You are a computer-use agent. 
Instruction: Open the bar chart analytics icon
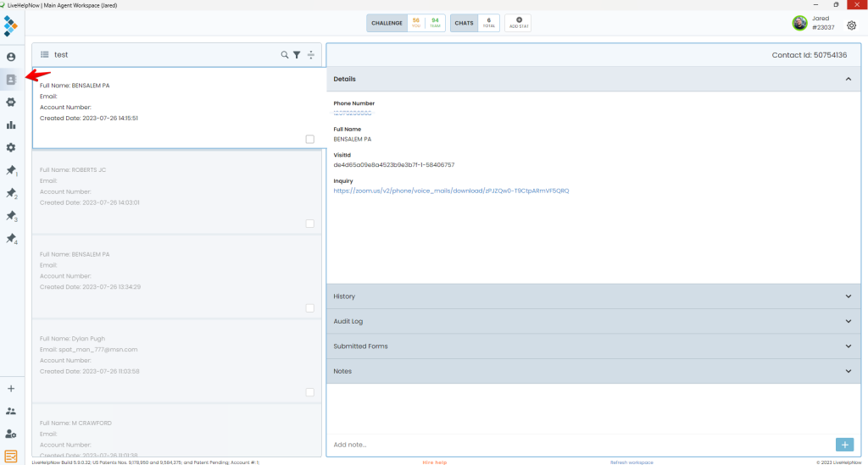[11, 125]
